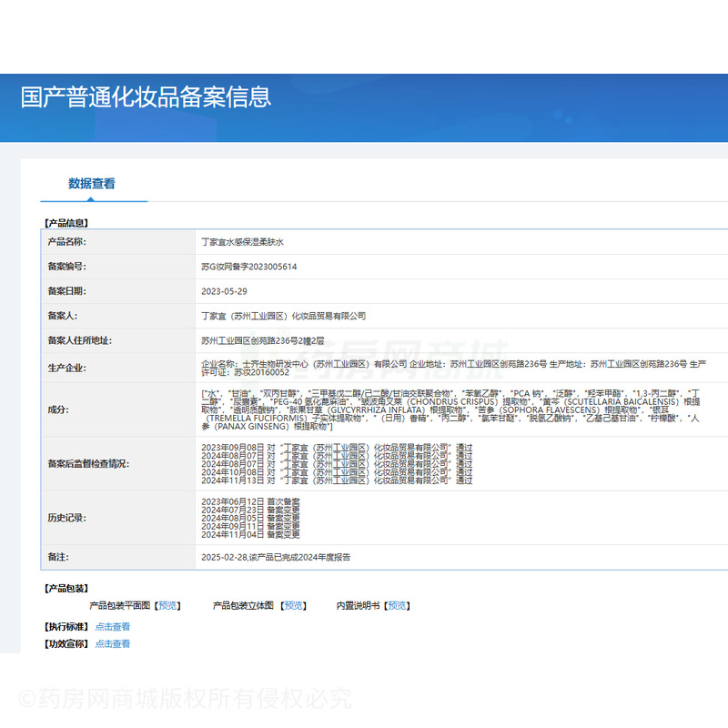Click filing number 苏G妆网备字2023005614
The height and width of the screenshot is (728, 728).
tap(248, 267)
